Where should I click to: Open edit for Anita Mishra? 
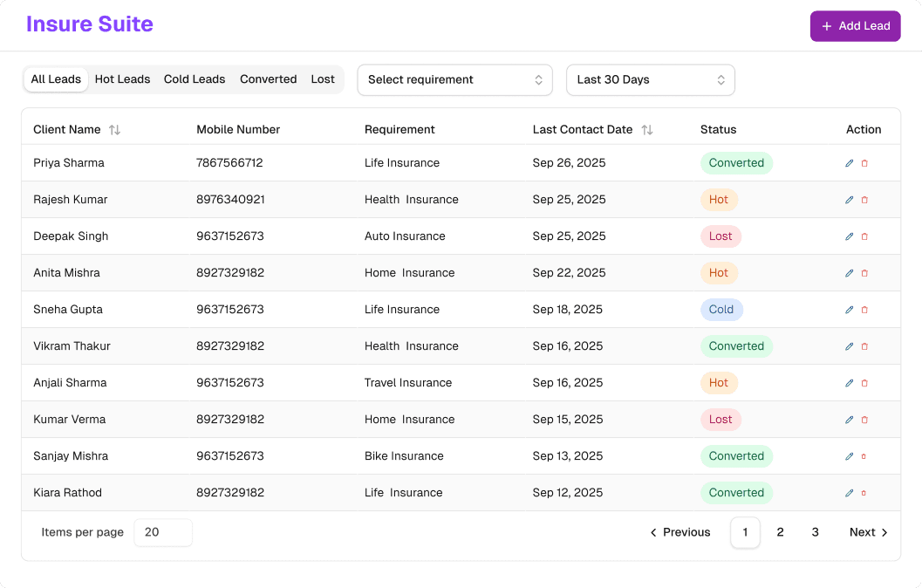tap(849, 273)
